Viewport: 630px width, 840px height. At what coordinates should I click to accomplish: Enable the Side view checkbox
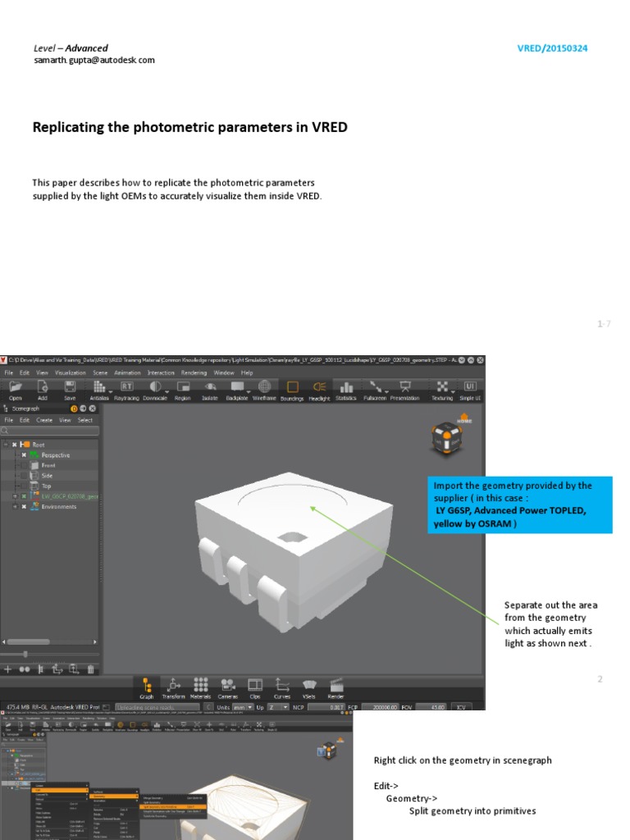click(x=24, y=476)
